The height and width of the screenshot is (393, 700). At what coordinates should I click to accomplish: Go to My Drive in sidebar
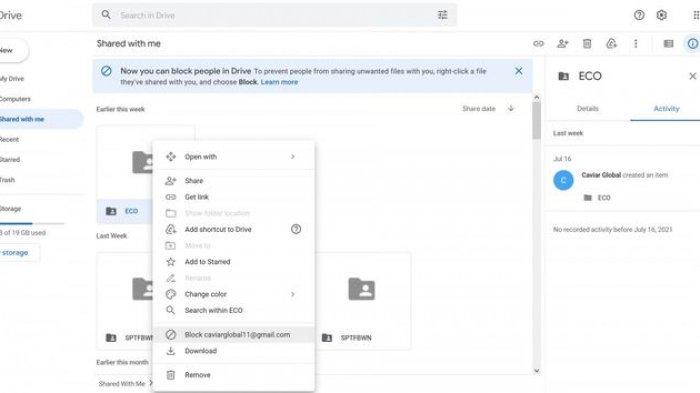(12, 79)
